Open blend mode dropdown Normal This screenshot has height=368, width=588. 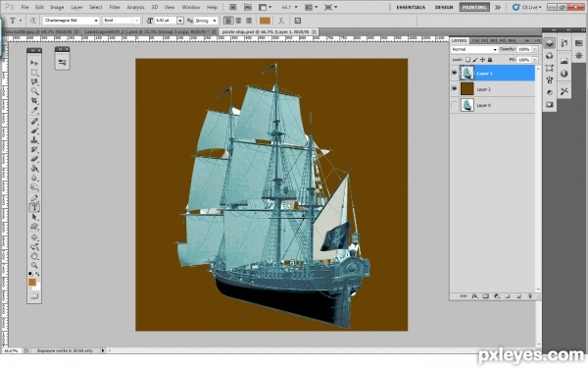pos(474,49)
